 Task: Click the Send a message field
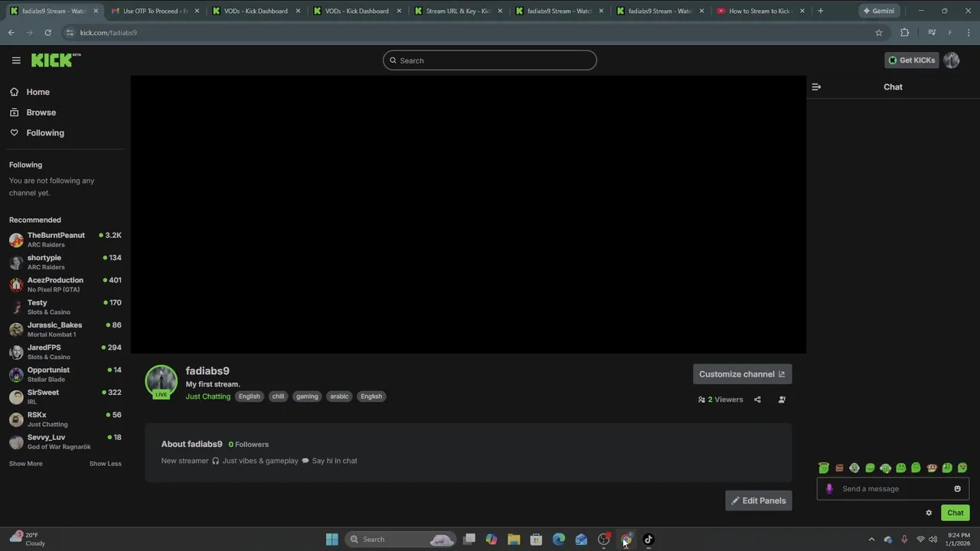tap(892, 489)
